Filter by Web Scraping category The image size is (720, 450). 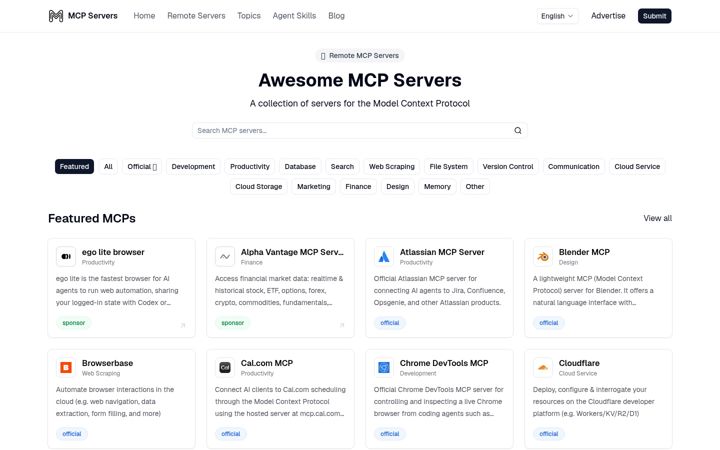tap(392, 166)
